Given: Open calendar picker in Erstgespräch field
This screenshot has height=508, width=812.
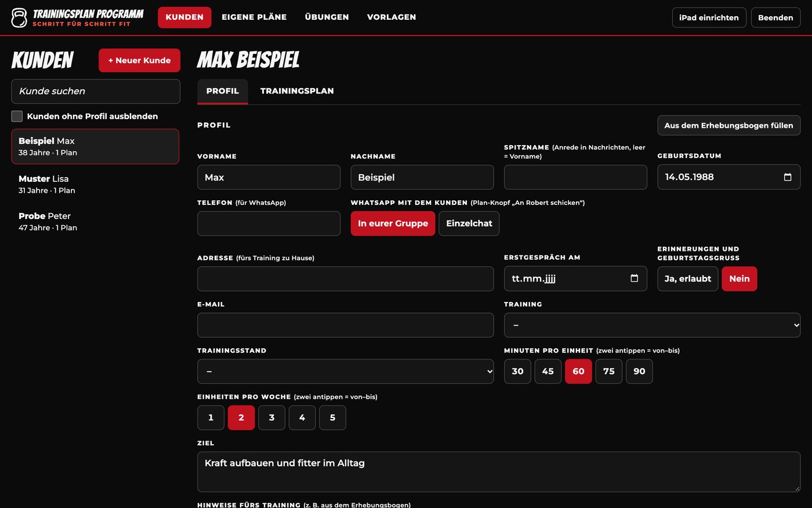Looking at the screenshot, I should tap(634, 278).
